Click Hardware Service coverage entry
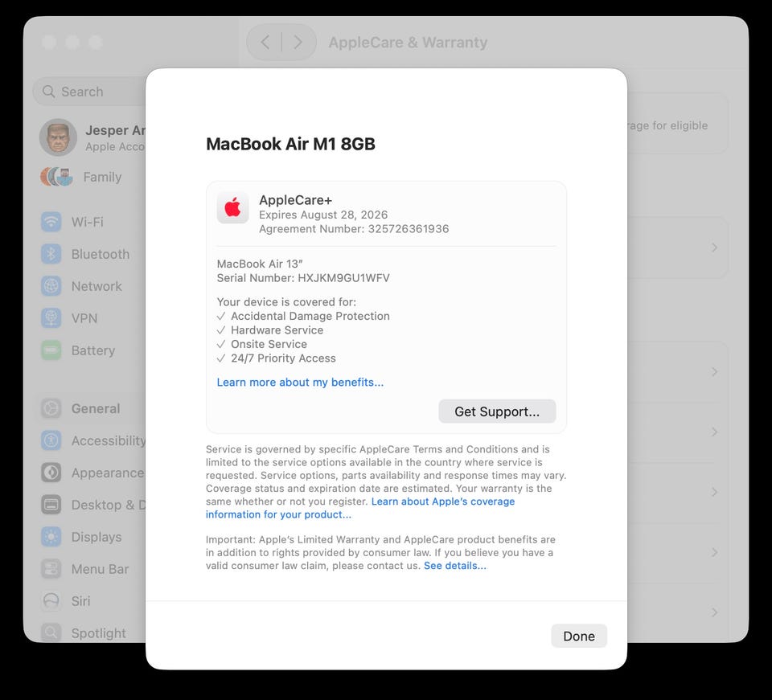 [277, 330]
